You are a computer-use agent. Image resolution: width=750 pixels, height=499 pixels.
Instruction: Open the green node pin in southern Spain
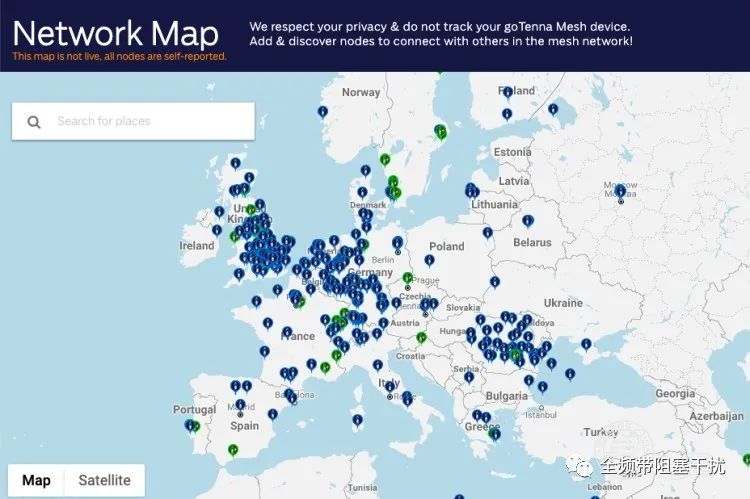pyautogui.click(x=233, y=450)
